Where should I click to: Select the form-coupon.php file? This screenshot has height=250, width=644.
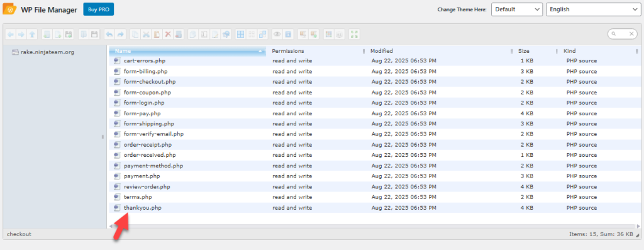tap(374, 92)
